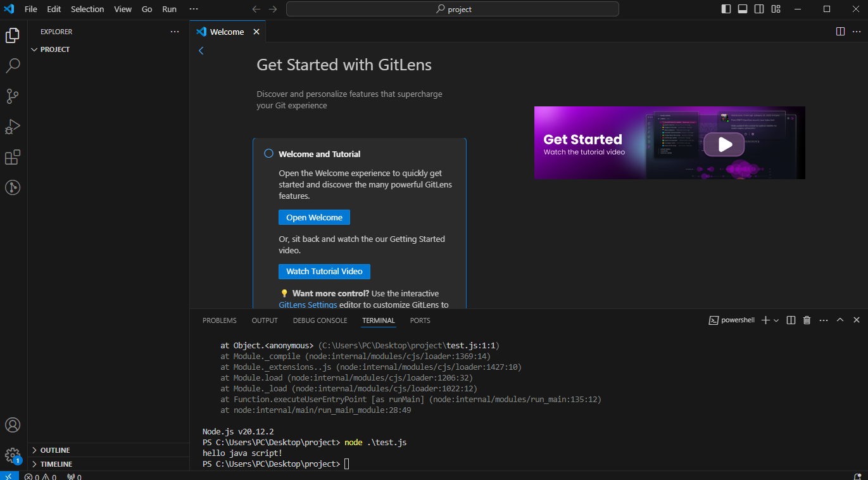Click the ports forwarded status indicator

pos(74,476)
